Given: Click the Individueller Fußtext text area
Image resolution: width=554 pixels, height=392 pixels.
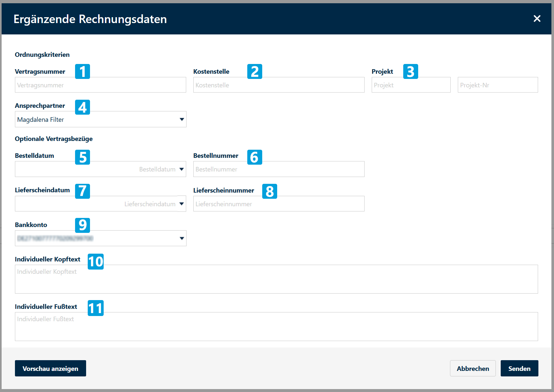Looking at the screenshot, I should (x=276, y=327).
